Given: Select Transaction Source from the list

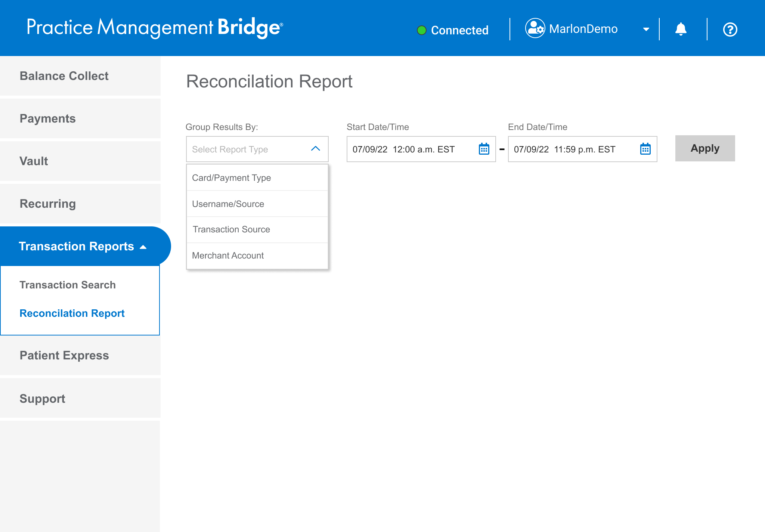Looking at the screenshot, I should [231, 229].
